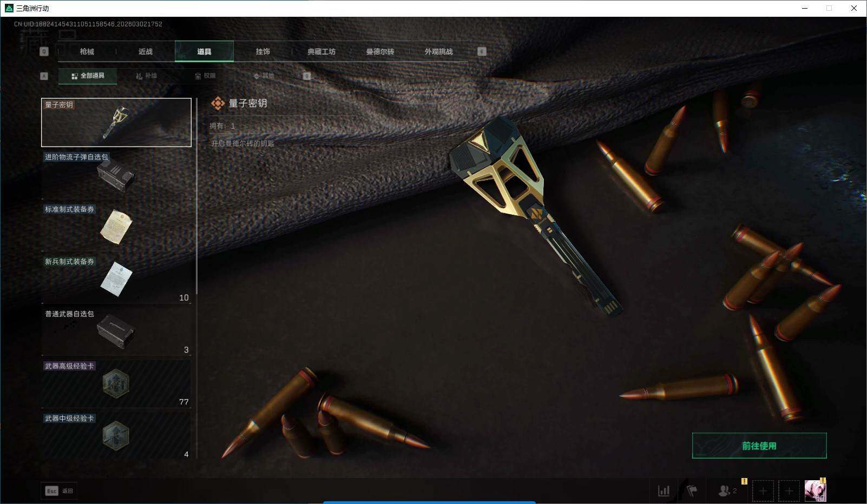Viewport: 867px width, 504px height.
Task: Maximize the 三角洲行动 window
Action: pyautogui.click(x=829, y=8)
